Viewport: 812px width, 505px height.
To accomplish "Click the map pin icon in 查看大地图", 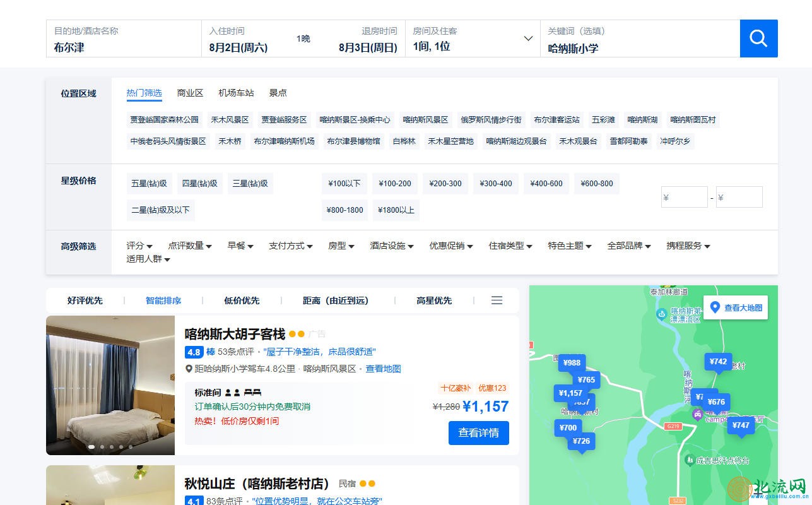I will [x=715, y=307].
